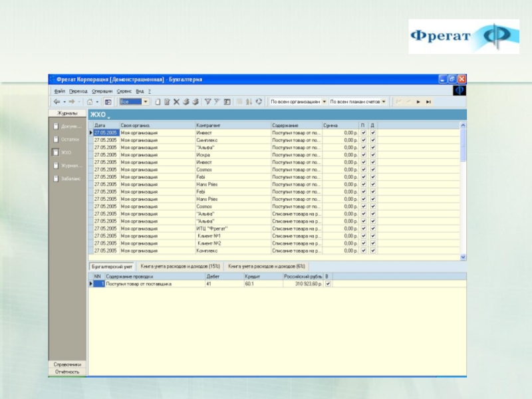Open the Документы journal icon in sidebar

pyautogui.click(x=56, y=126)
